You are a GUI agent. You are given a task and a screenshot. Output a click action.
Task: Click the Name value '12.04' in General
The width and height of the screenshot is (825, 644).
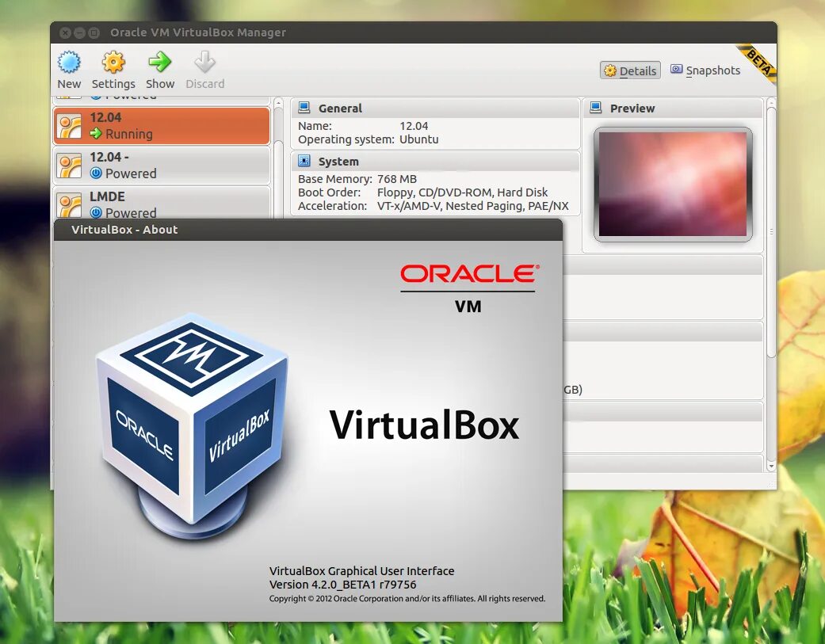pyautogui.click(x=414, y=126)
